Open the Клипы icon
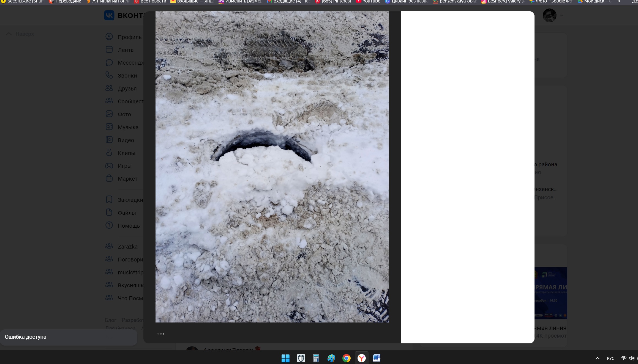The height and width of the screenshot is (364, 638). click(109, 153)
